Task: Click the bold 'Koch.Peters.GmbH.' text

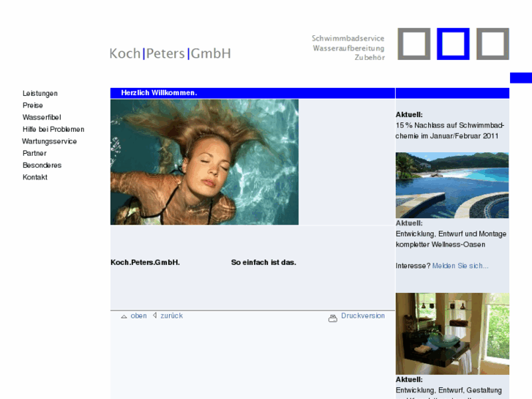Action: pyautogui.click(x=145, y=263)
